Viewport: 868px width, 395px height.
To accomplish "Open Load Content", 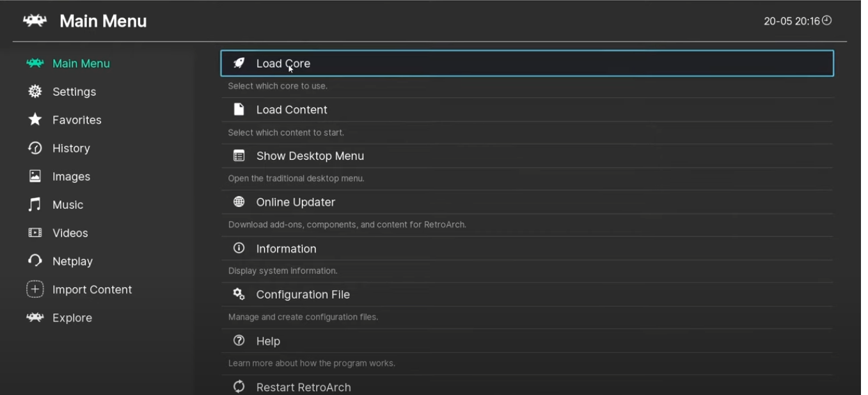I will pyautogui.click(x=292, y=109).
